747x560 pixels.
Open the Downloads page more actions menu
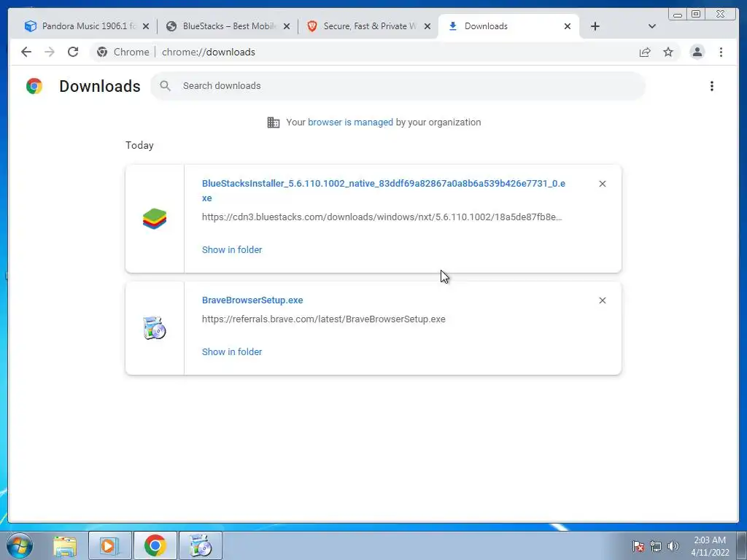click(712, 86)
